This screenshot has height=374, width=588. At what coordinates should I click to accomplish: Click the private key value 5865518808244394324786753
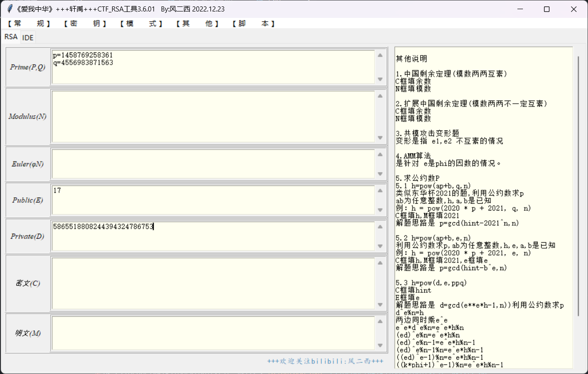point(103,226)
